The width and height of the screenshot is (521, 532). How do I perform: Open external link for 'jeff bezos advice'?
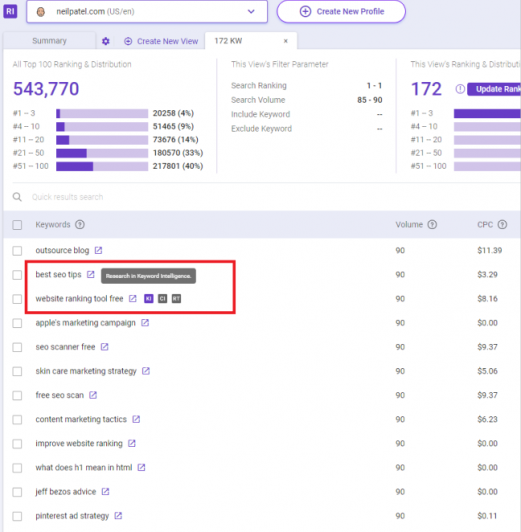tap(105, 492)
